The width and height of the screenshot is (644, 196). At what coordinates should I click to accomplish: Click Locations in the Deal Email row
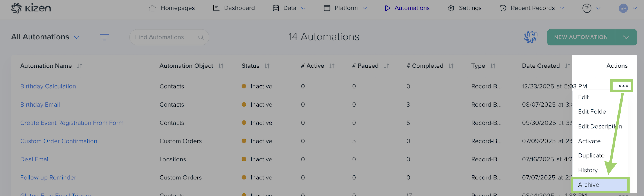pyautogui.click(x=173, y=159)
